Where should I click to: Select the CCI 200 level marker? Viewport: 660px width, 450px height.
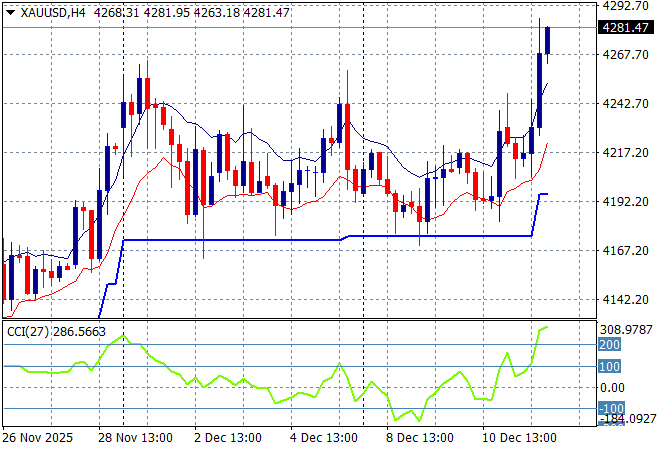[611, 344]
